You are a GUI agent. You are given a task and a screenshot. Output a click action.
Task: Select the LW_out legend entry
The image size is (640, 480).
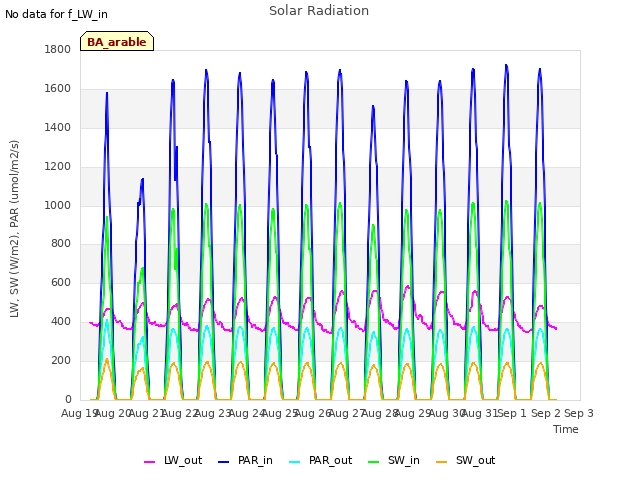tap(173, 461)
